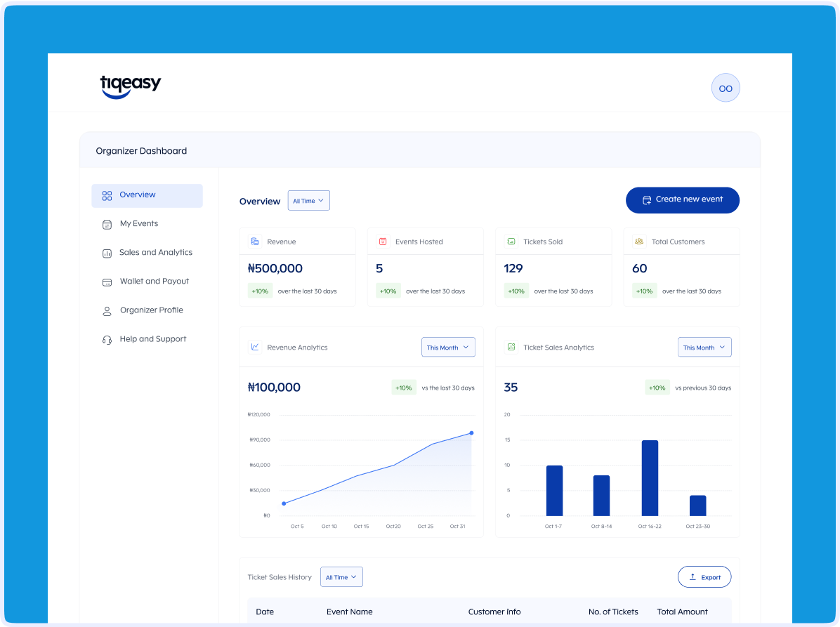Click the Oct 31 endpoint on revenue chart

point(471,433)
